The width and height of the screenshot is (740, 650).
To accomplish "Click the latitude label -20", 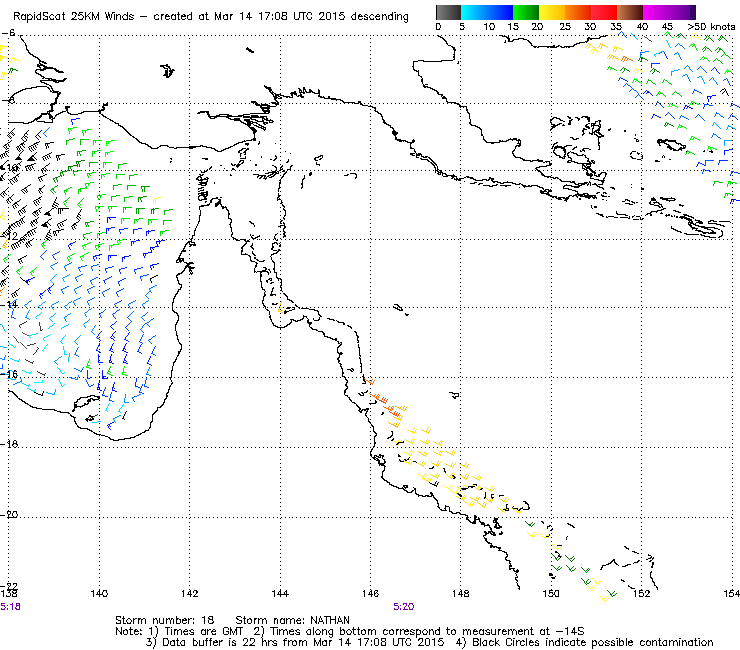I will [x=9, y=515].
